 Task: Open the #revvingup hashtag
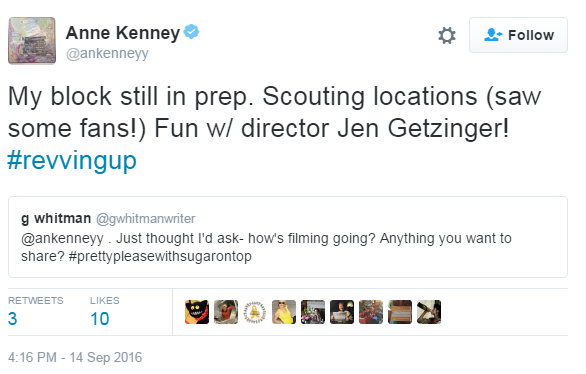tap(72, 161)
